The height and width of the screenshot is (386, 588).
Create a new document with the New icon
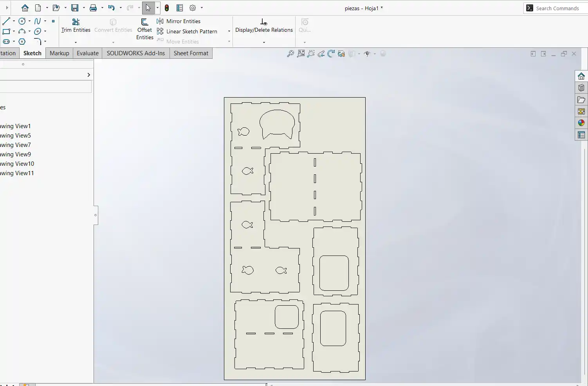[38, 8]
